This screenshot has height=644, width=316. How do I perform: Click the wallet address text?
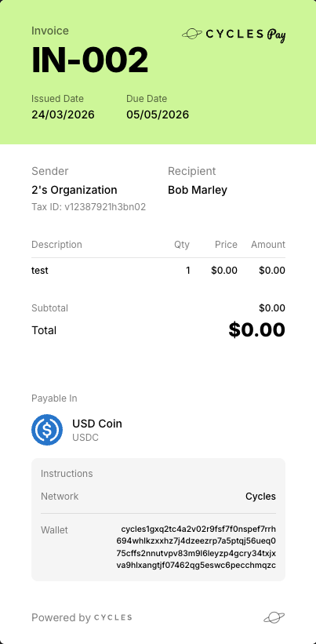(x=196, y=547)
